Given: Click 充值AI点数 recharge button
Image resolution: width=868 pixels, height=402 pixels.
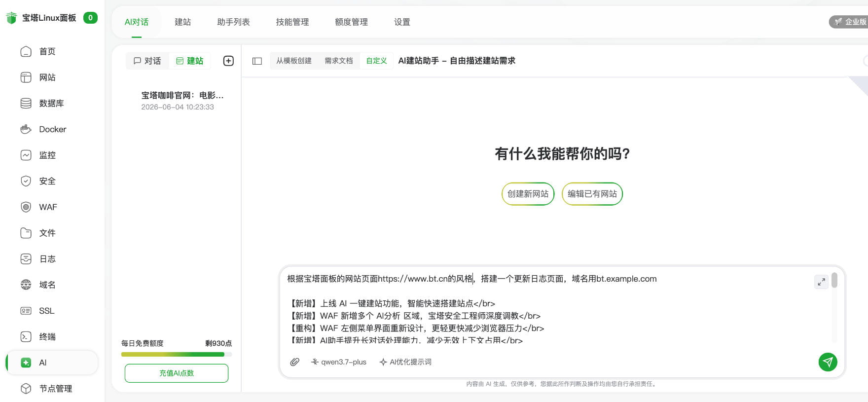Looking at the screenshot, I should 177,373.
